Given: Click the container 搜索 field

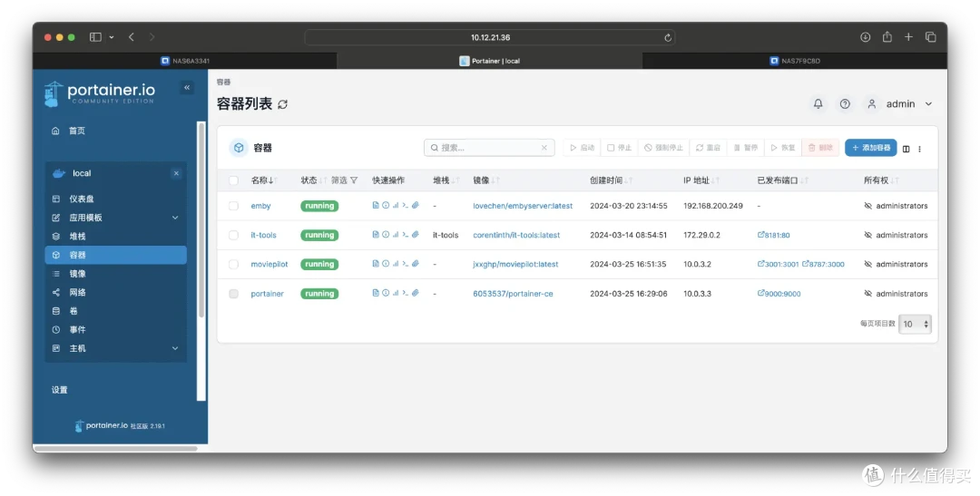Looking at the screenshot, I should point(489,148).
